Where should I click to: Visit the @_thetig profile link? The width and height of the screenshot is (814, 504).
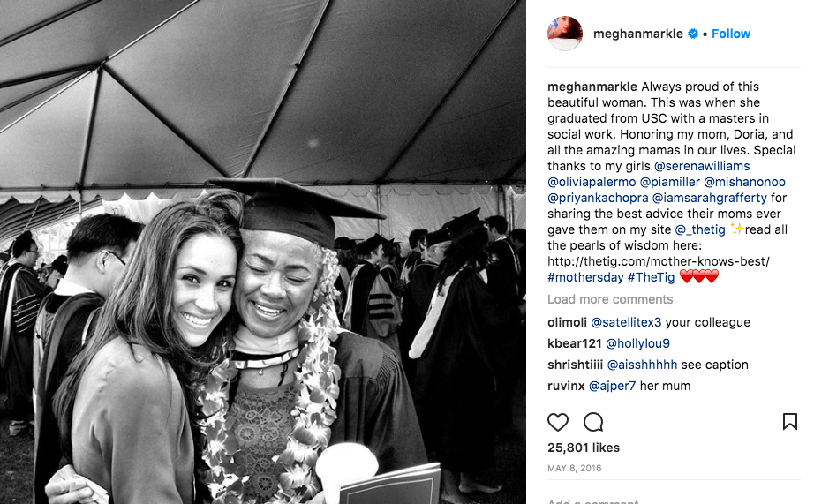pos(700,229)
